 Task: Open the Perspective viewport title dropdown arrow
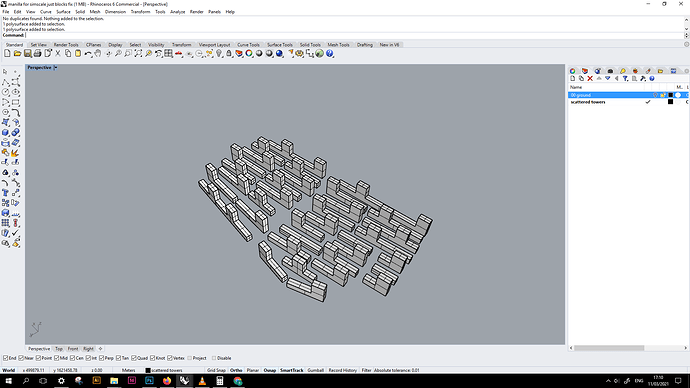point(55,67)
